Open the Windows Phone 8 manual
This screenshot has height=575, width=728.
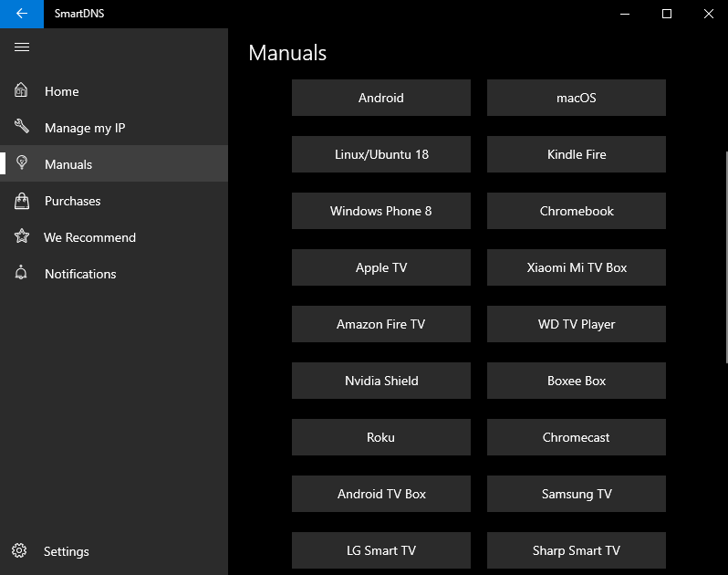[381, 211]
